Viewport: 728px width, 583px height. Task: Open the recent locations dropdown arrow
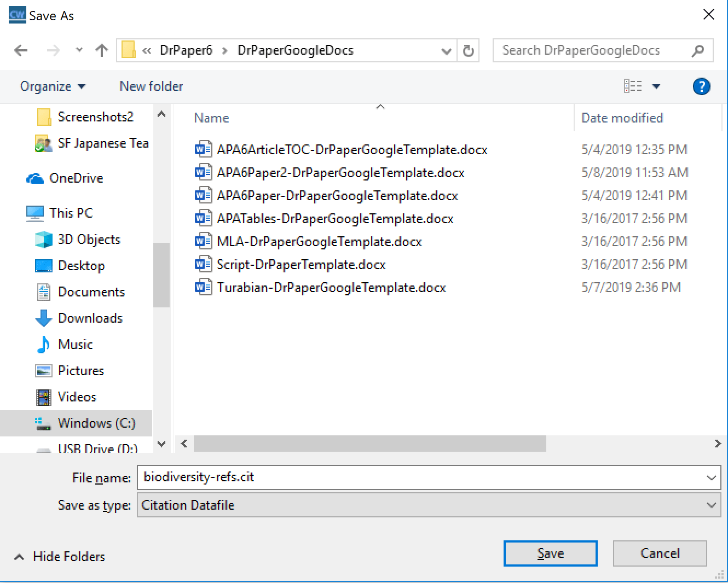click(x=79, y=50)
